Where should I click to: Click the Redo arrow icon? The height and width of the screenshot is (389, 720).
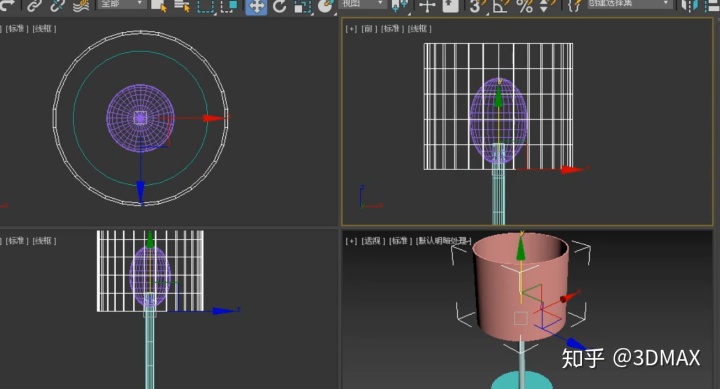point(6,5)
